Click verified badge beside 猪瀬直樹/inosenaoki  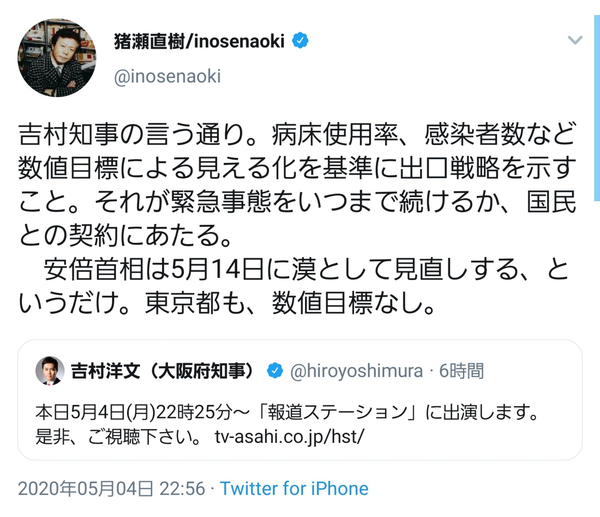300,41
